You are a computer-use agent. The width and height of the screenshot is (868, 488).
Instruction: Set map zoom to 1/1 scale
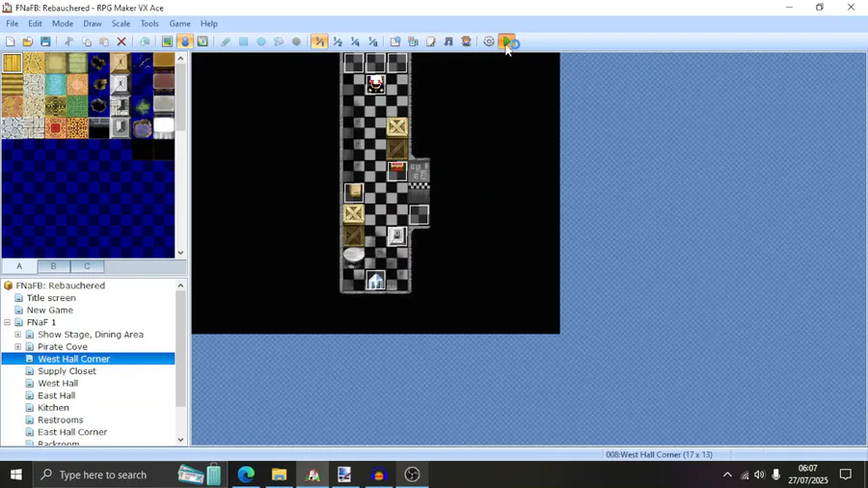point(319,41)
